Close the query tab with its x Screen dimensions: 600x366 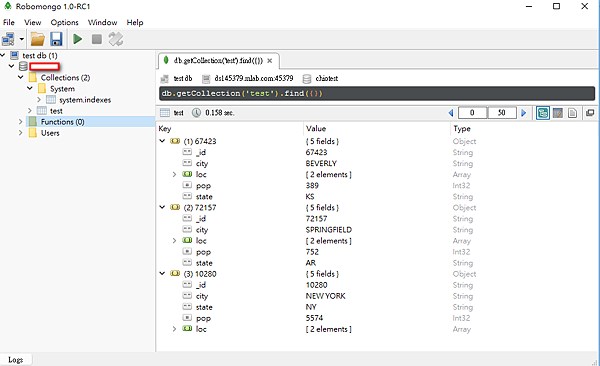(270, 60)
